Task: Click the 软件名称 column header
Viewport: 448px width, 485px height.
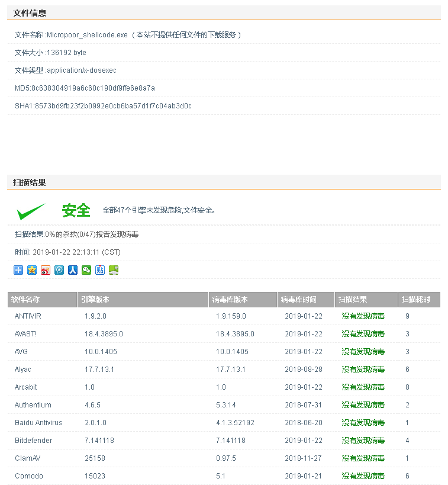Action: [x=42, y=300]
